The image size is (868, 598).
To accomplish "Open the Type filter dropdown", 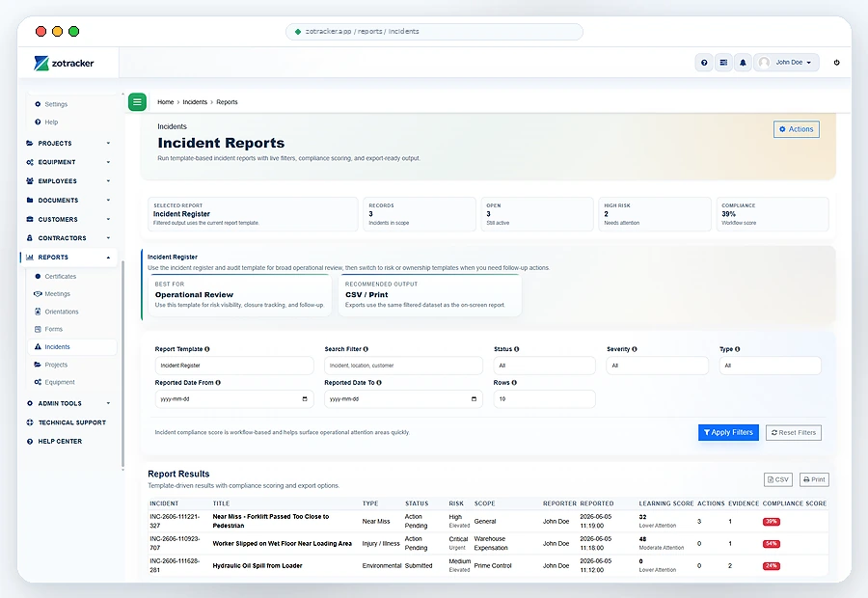I will [770, 366].
